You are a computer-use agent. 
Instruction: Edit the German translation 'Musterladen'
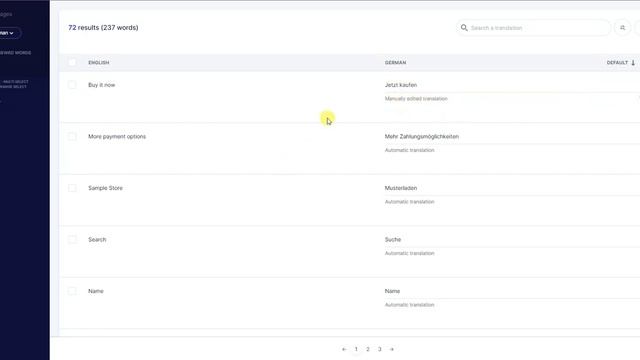(401, 188)
